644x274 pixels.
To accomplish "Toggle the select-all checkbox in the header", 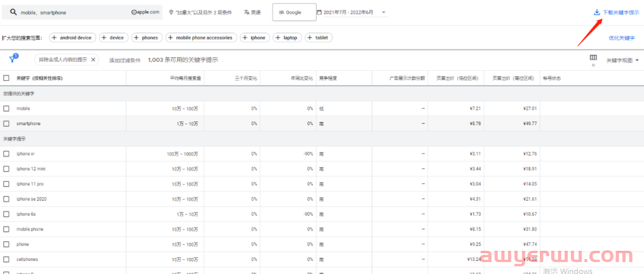I will tap(6, 78).
